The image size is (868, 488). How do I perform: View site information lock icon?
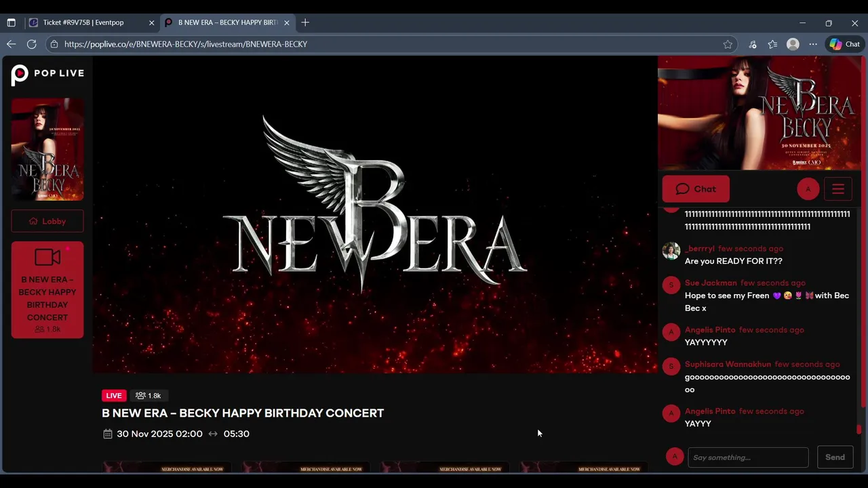54,44
